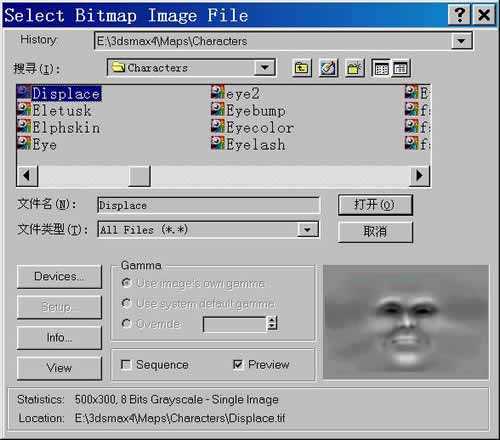Select the Eye file name
Image resolution: width=500 pixels, height=440 pixels.
tap(44, 145)
